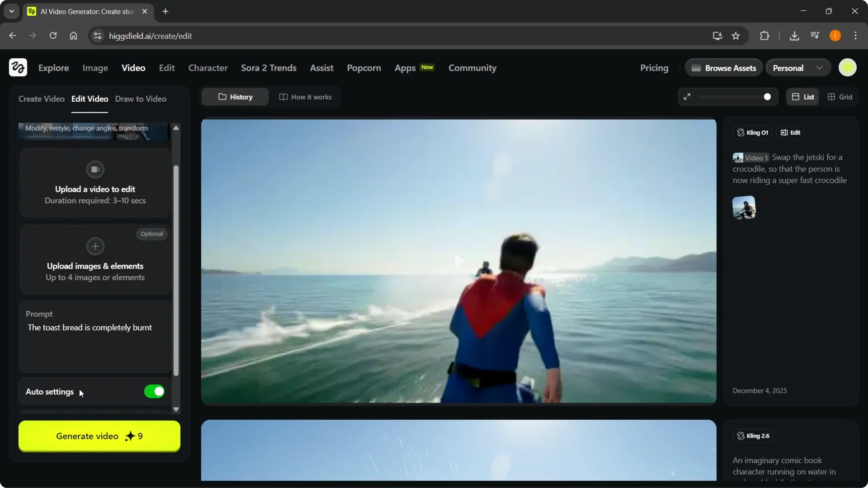
Task: Open the Sora 2 Trends menu item
Action: tap(269, 68)
